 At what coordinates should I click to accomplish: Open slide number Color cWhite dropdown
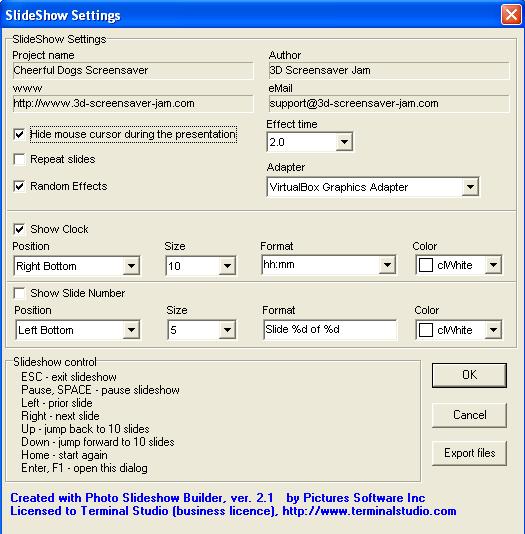coord(493,330)
